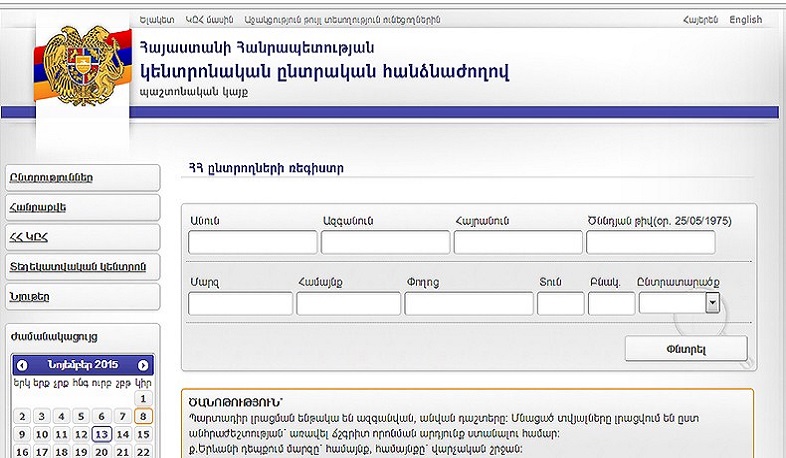Focus the Անուն first name field
The image size is (786, 458).
(253, 243)
